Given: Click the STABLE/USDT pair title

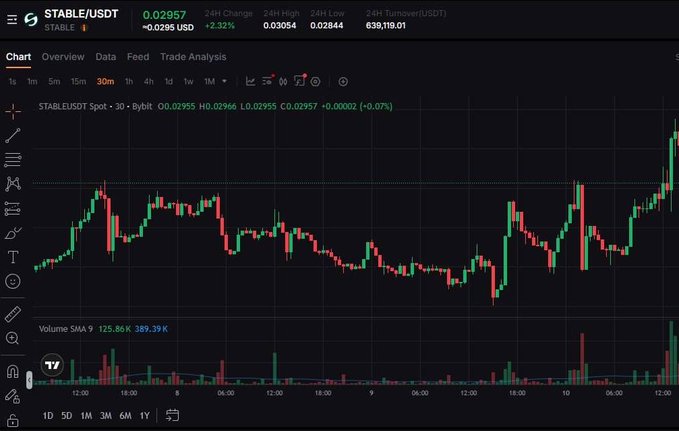Looking at the screenshot, I should (81, 14).
